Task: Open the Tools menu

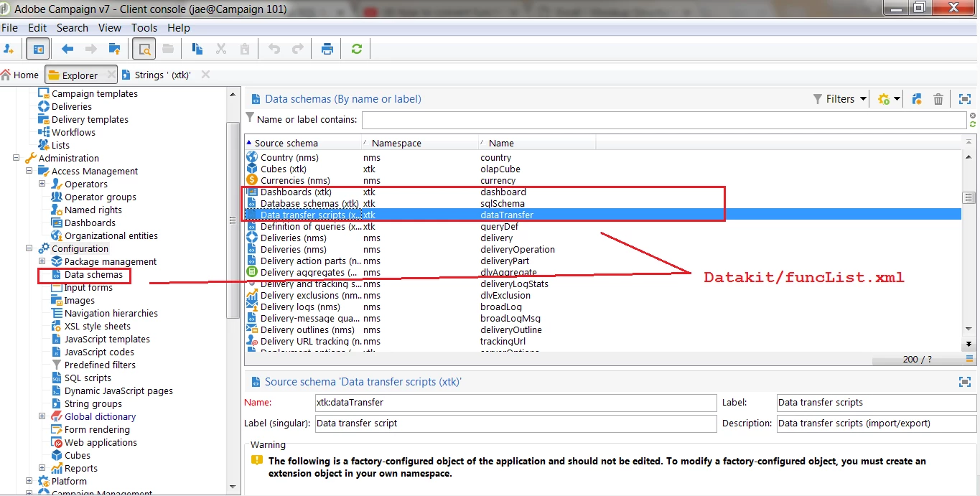Action: 144,28
